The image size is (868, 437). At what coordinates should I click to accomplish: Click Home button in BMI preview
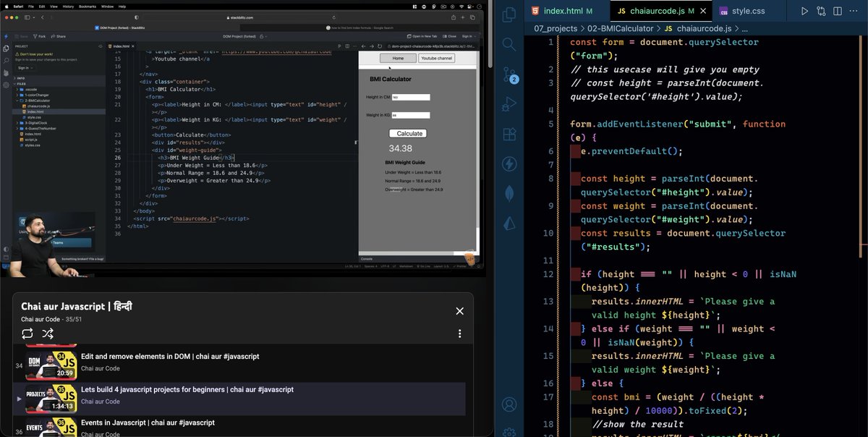tap(398, 58)
